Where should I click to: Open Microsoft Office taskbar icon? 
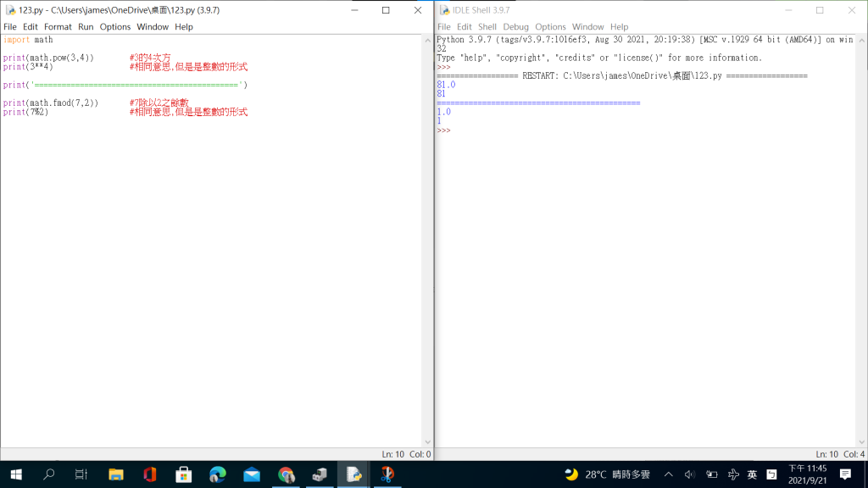(150, 474)
